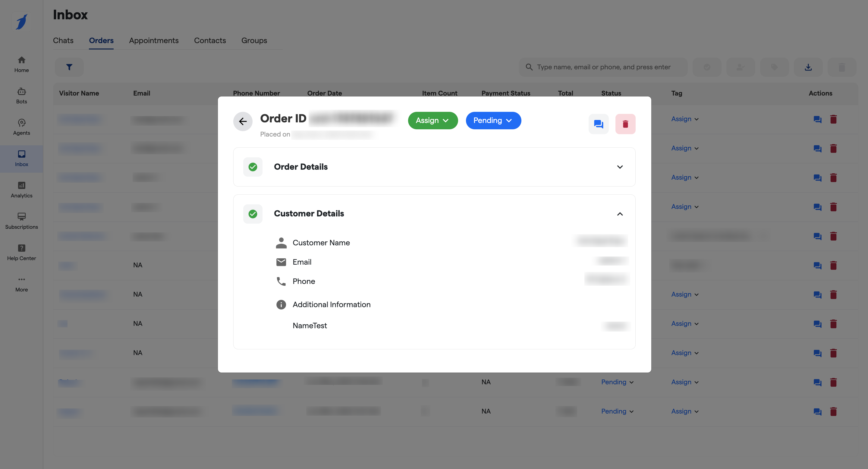Open chat icon in order dialog header
Screen dimensions: 868x469
click(599, 124)
